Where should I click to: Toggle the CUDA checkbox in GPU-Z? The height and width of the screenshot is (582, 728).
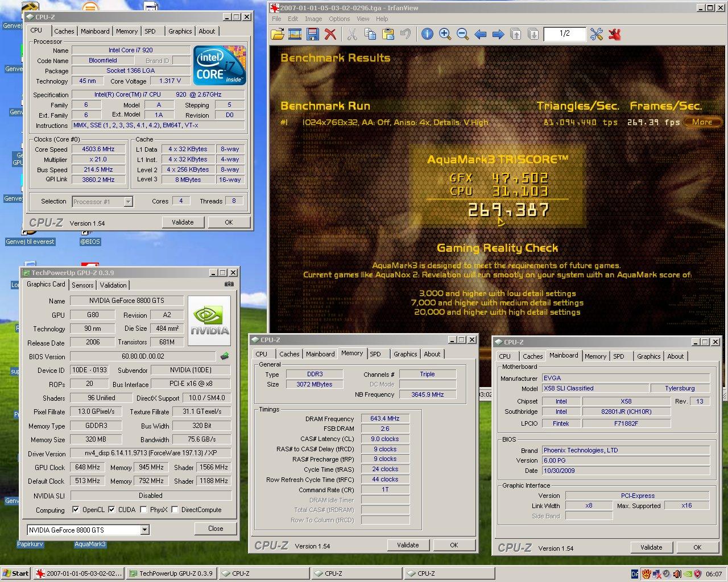(111, 510)
